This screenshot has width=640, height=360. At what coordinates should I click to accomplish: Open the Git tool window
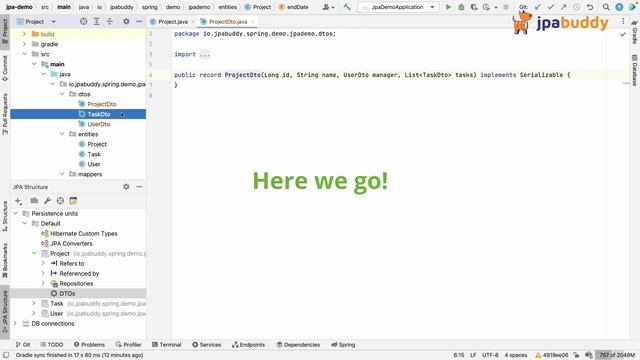click(x=23, y=344)
